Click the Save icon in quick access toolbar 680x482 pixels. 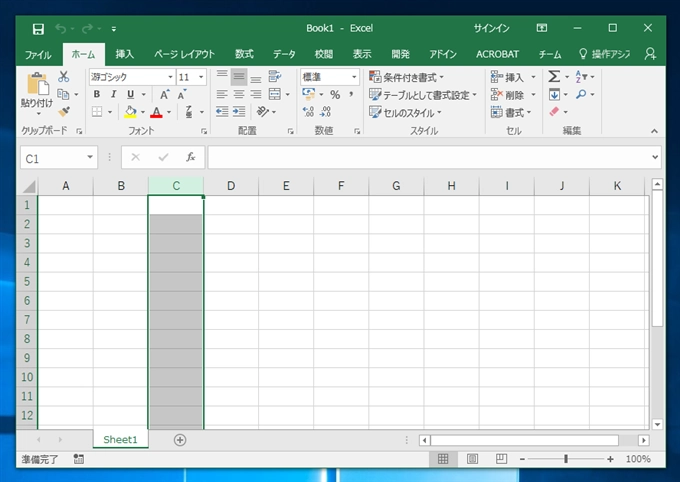[x=38, y=29]
